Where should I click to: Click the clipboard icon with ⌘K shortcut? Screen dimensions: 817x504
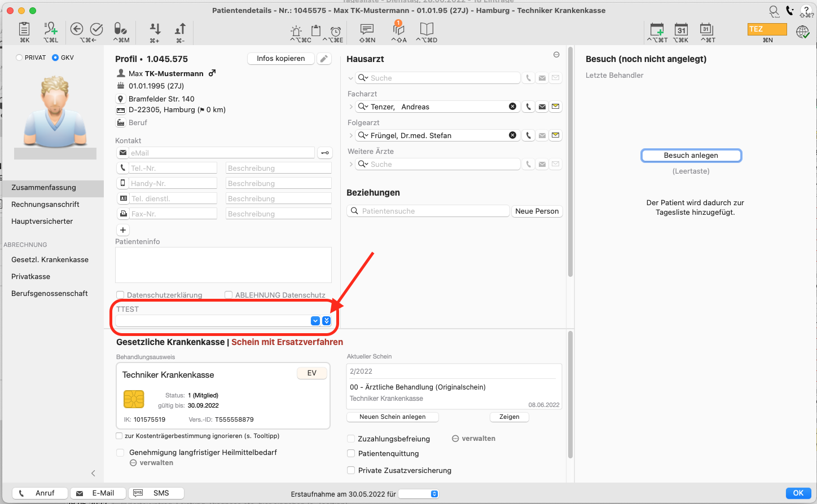[24, 29]
